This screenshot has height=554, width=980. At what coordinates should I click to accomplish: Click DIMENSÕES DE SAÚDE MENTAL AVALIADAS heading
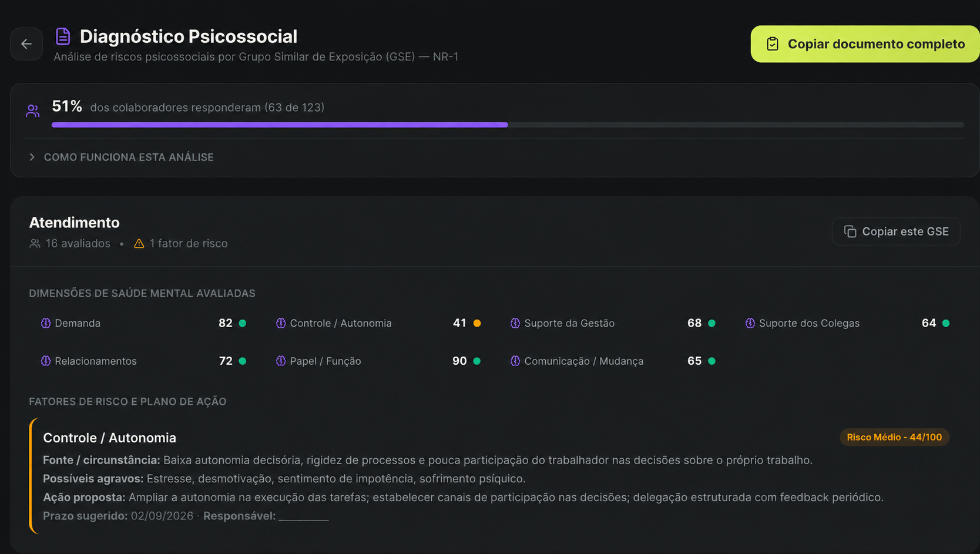pos(142,293)
